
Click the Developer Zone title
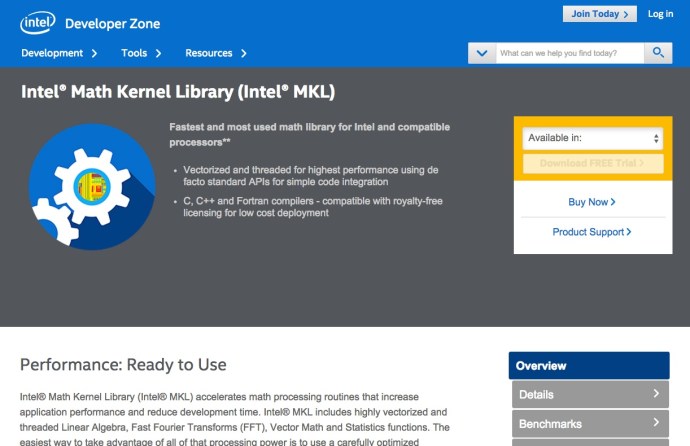[x=113, y=24]
